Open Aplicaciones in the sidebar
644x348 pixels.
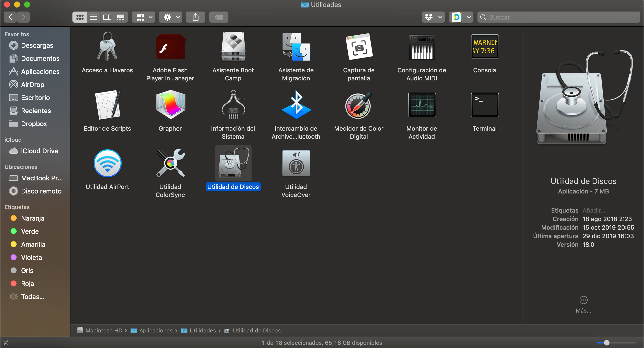(x=40, y=72)
